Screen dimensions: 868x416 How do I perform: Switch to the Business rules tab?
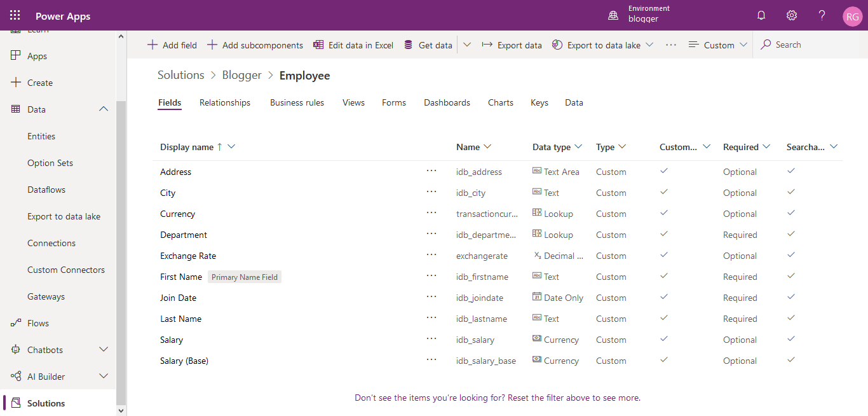click(x=297, y=102)
